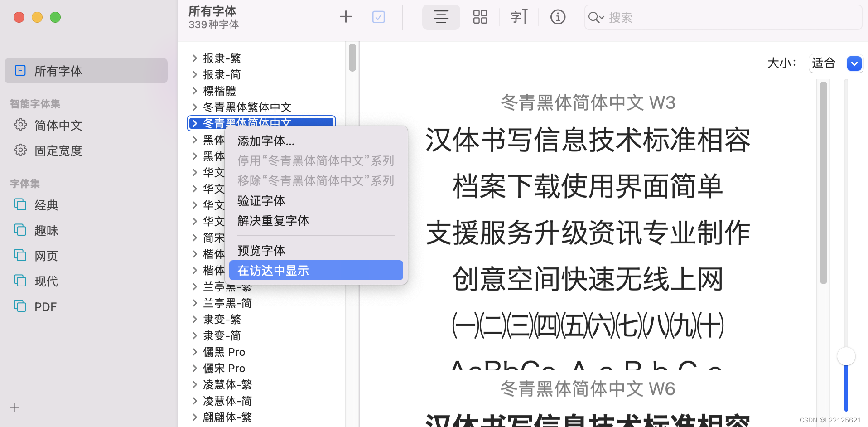Open the sample text view icon
Viewport: 868px width, 427px height.
pyautogui.click(x=519, y=17)
